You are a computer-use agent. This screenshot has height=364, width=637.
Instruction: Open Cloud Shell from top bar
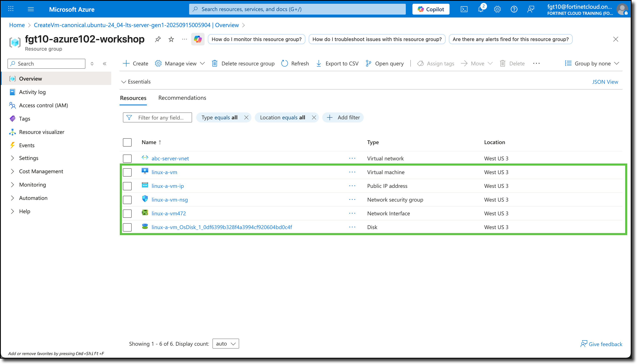[x=464, y=9]
